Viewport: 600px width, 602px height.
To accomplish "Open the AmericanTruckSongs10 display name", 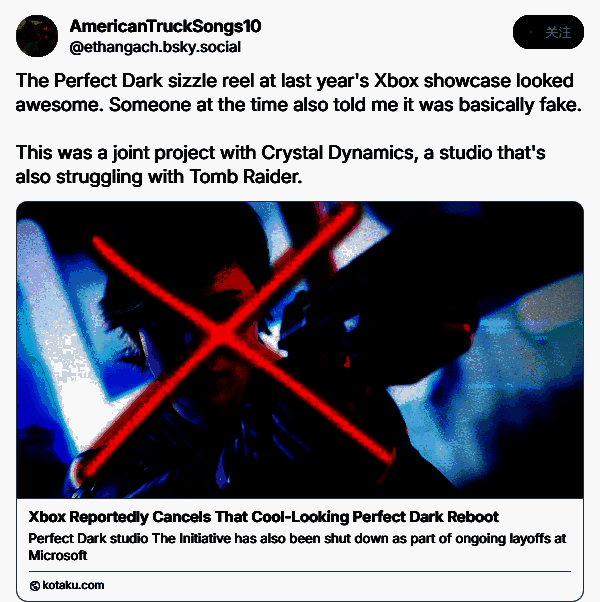I will 165,26.
